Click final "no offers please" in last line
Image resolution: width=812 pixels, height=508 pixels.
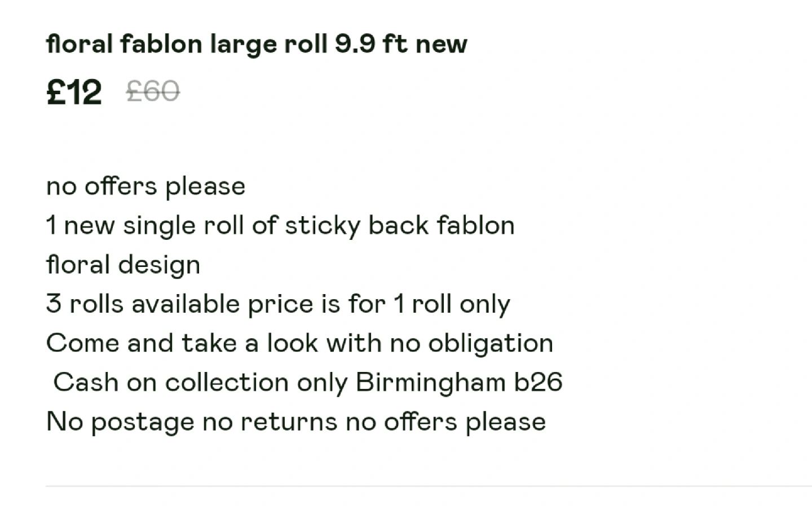click(445, 422)
